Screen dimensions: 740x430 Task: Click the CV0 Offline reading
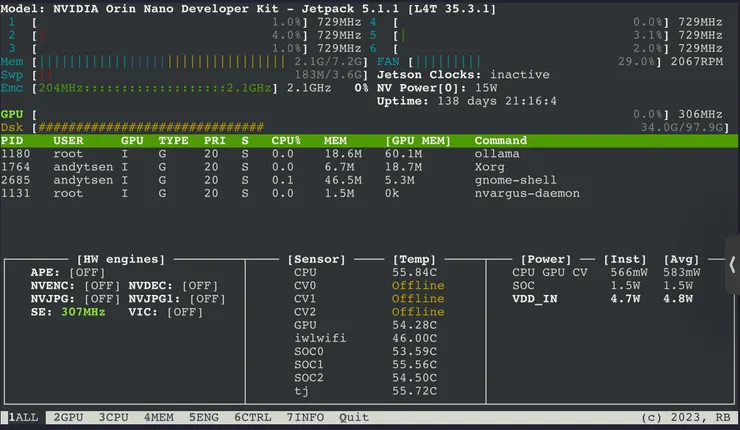pyautogui.click(x=418, y=286)
